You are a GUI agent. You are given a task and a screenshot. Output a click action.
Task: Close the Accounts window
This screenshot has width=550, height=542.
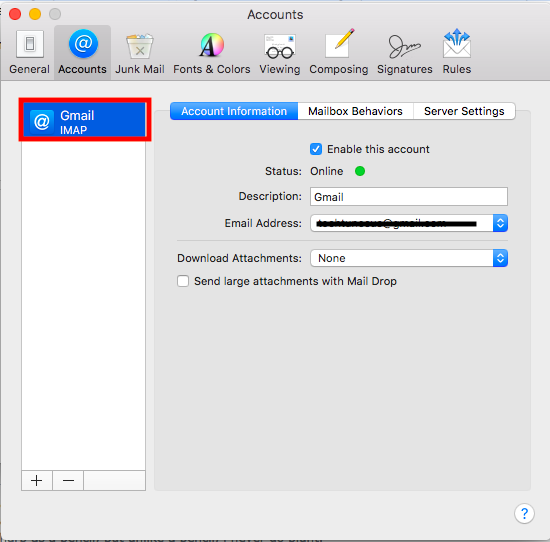coord(15,14)
